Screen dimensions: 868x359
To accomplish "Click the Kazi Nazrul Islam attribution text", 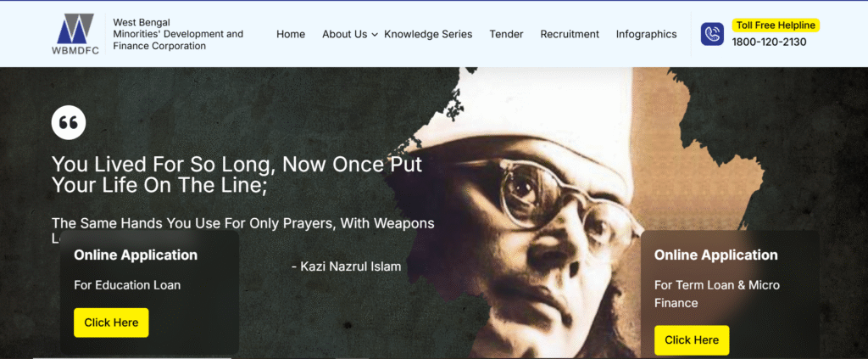I will (346, 266).
